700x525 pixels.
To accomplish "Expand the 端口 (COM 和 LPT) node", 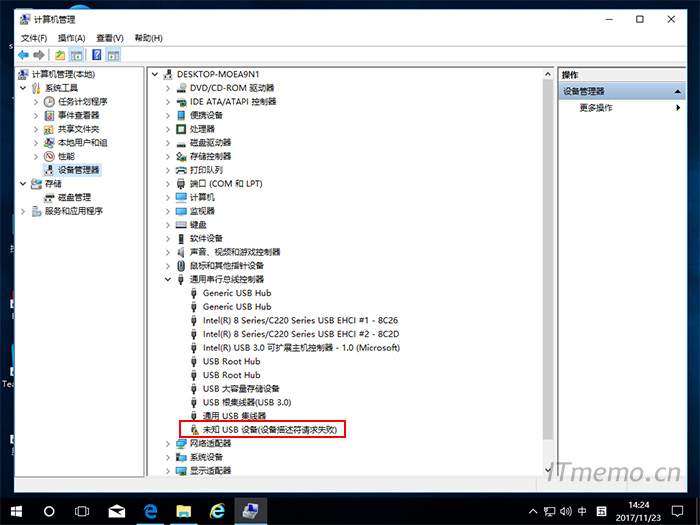I will [x=168, y=184].
